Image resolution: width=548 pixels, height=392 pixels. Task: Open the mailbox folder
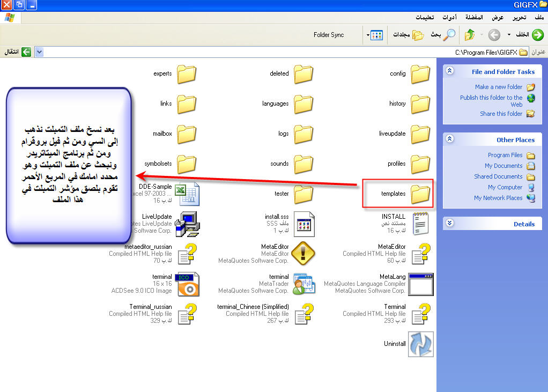coord(186,134)
